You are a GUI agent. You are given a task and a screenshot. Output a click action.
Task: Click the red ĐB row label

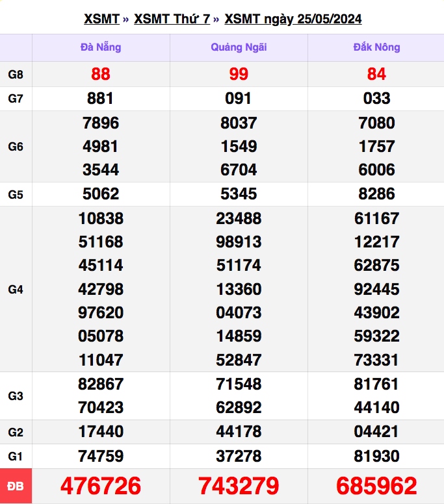(16, 486)
